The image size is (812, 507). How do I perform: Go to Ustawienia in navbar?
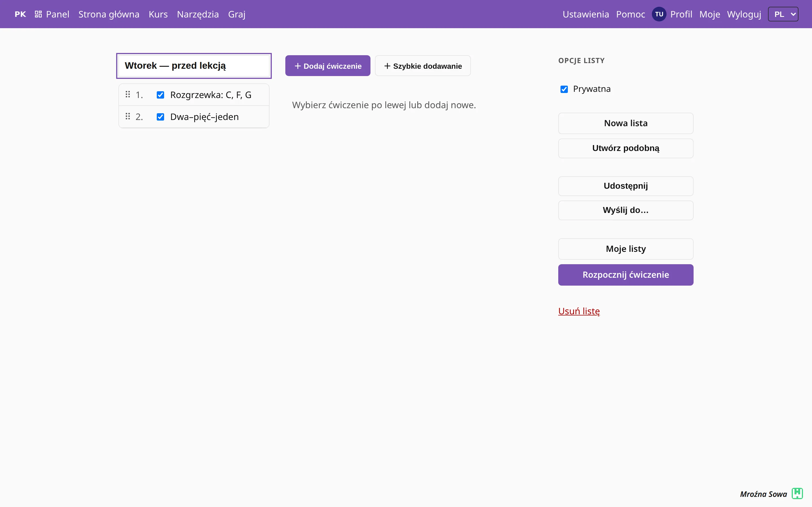586,14
